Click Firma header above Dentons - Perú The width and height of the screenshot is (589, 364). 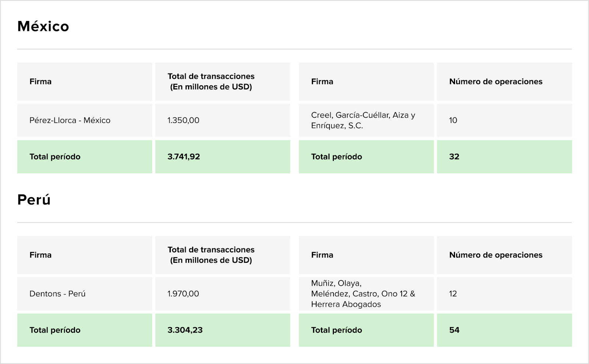point(85,255)
